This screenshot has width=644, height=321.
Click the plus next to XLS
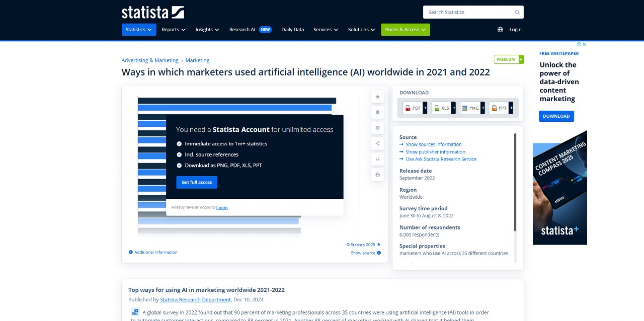(x=454, y=108)
